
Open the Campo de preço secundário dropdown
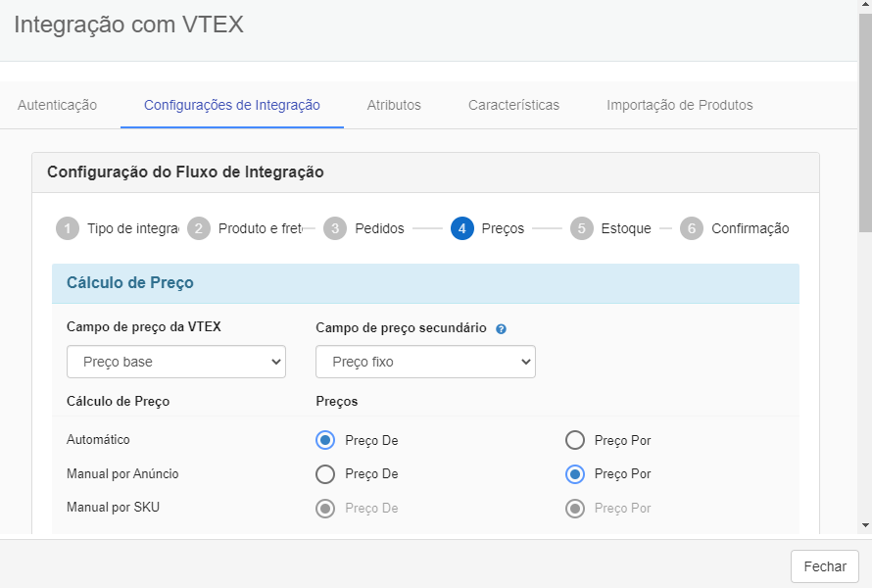(425, 362)
